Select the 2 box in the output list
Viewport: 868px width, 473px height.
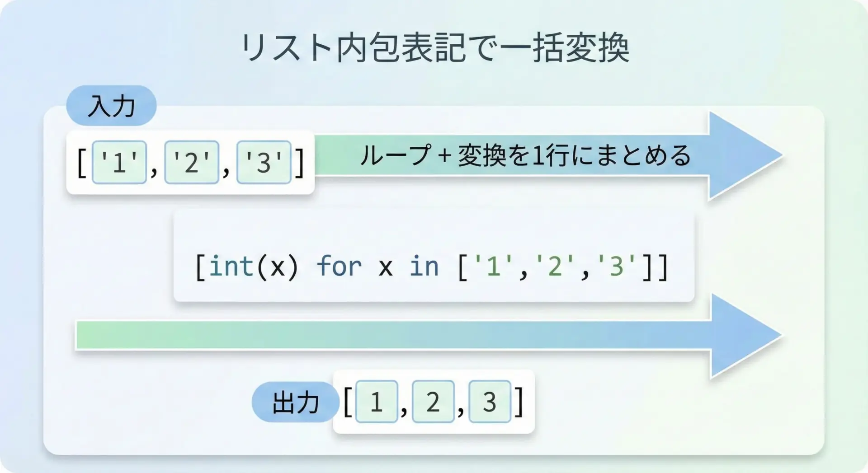433,402
